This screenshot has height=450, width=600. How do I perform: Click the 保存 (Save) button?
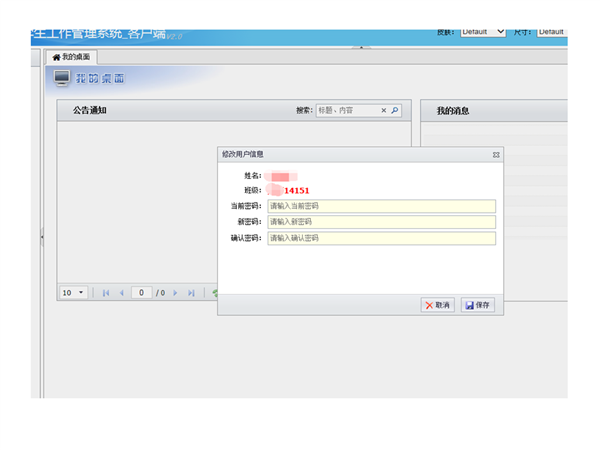[478, 305]
